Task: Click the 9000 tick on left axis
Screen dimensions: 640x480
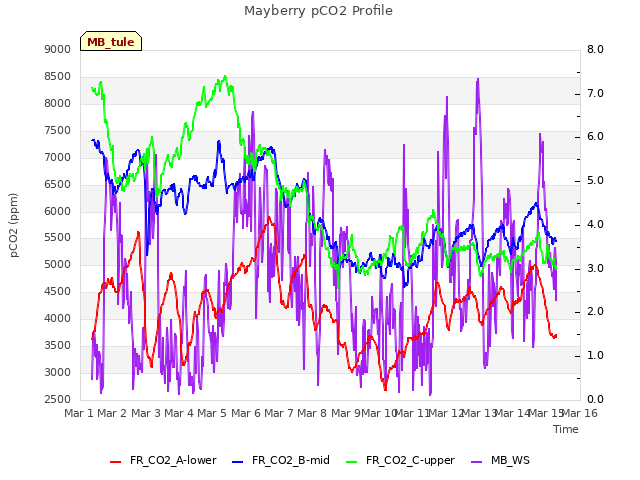Action: 58,49
